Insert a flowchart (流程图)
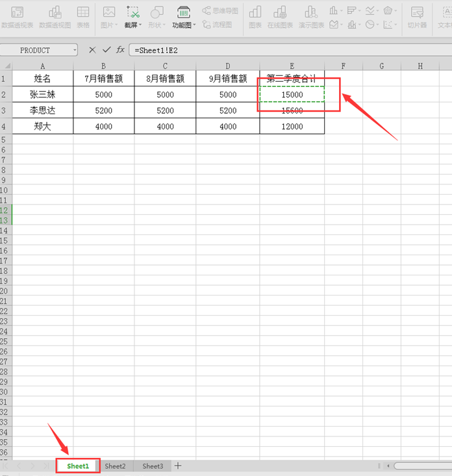 point(217,24)
